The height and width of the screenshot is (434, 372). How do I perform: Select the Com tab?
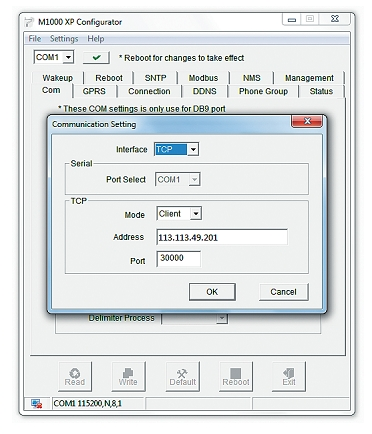(x=51, y=90)
